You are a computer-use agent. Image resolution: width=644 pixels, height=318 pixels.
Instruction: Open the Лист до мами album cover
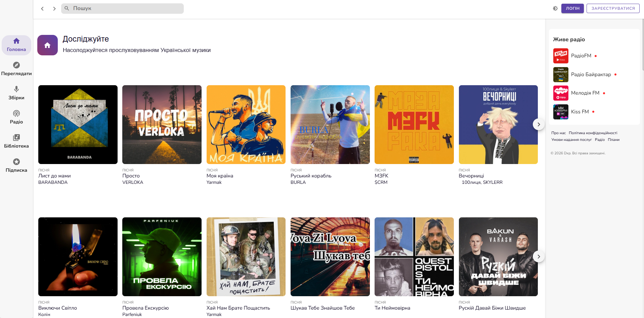click(x=78, y=124)
